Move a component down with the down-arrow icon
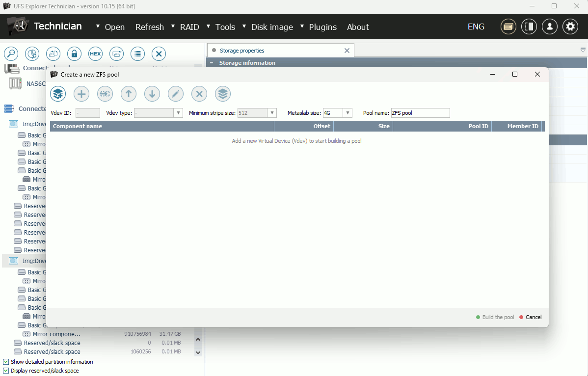588x376 pixels. click(x=152, y=93)
